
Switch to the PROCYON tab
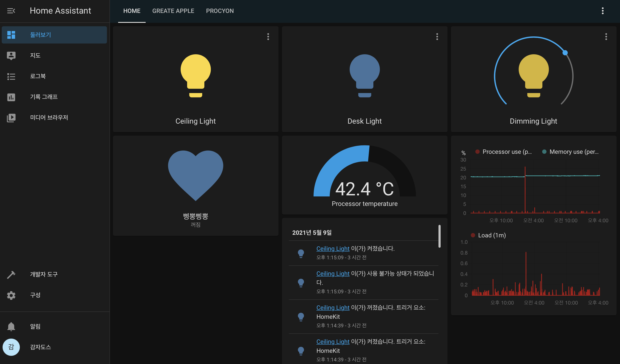pyautogui.click(x=220, y=11)
